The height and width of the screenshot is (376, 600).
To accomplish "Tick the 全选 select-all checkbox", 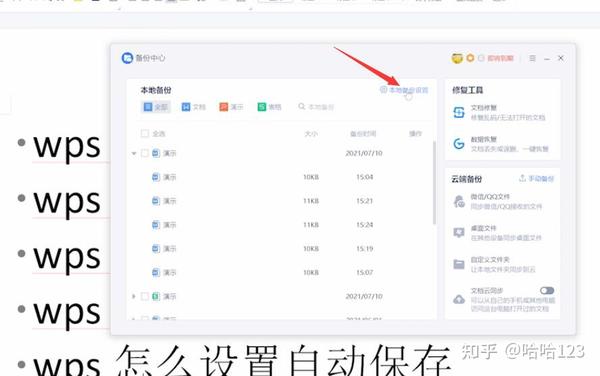I will (145, 133).
